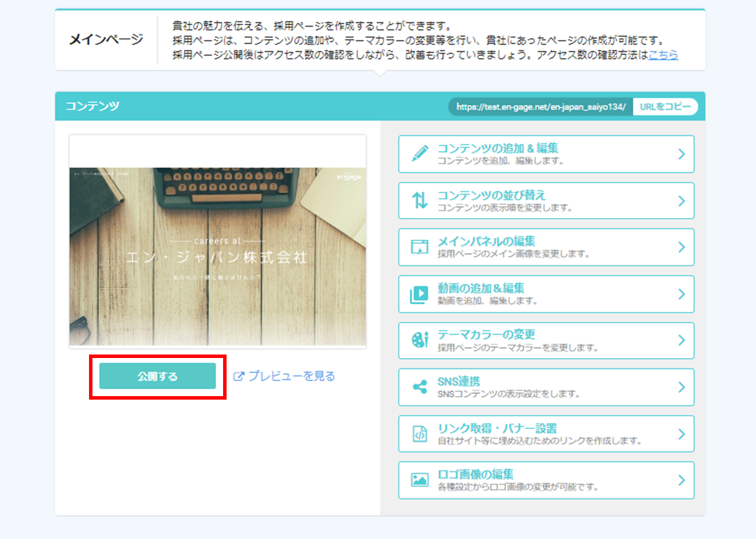The width and height of the screenshot is (756, 539).
Task: Click the URLをコピー button
Action: 665,106
